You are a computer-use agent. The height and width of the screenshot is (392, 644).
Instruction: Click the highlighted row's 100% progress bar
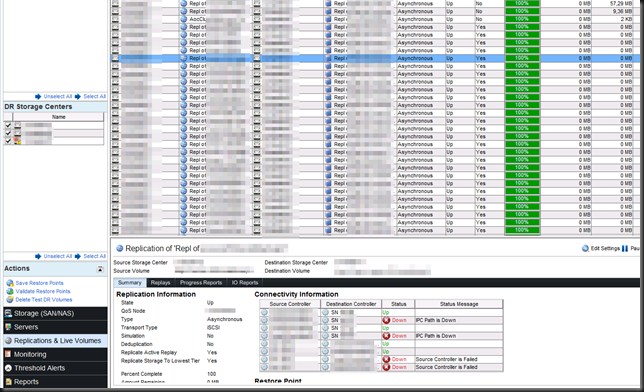522,58
